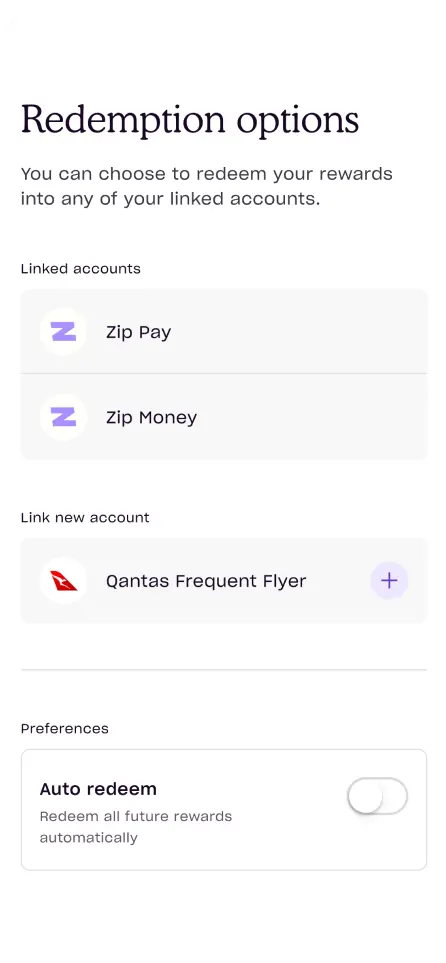Image resolution: width=446 pixels, height=963 pixels.
Task: Open the Qantas Frequent Flyer label
Action: pyautogui.click(x=206, y=581)
